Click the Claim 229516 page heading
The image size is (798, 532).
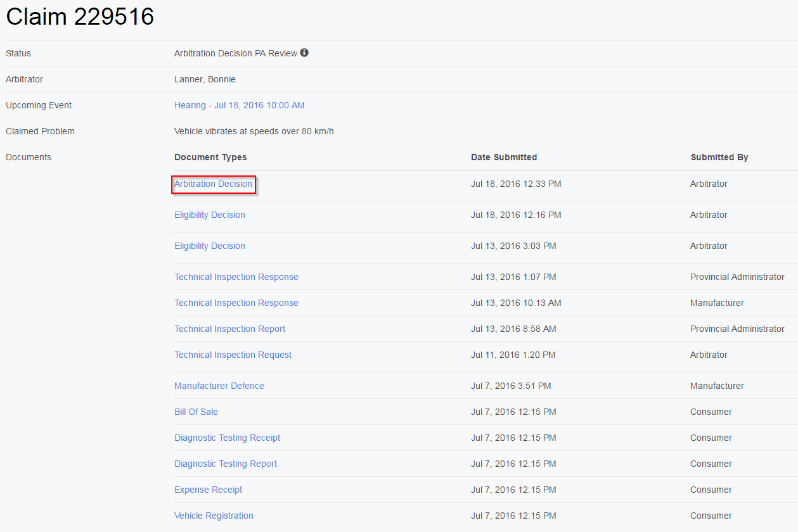tap(80, 16)
